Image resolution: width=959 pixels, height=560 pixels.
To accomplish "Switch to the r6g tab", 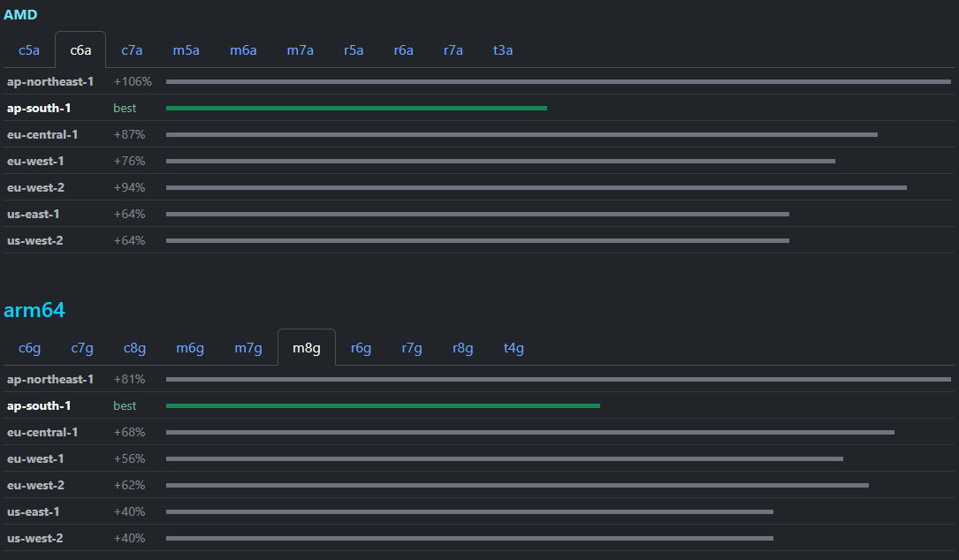I will pyautogui.click(x=361, y=348).
